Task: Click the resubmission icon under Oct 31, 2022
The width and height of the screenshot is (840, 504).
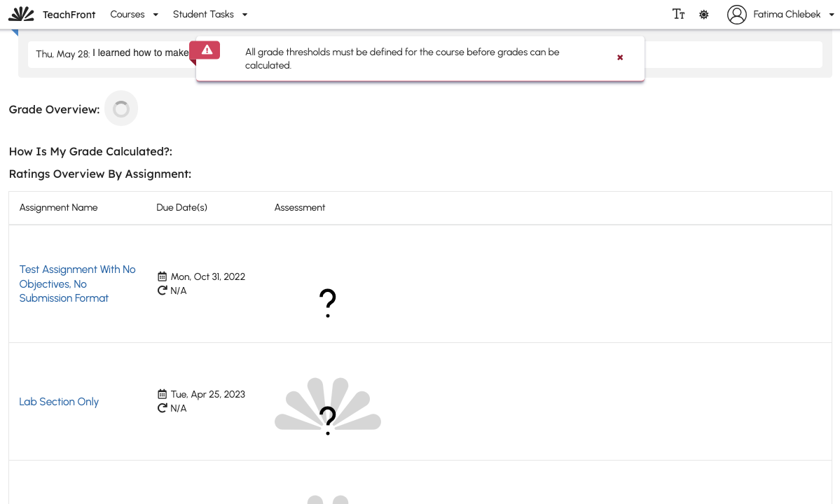Action: coord(162,290)
